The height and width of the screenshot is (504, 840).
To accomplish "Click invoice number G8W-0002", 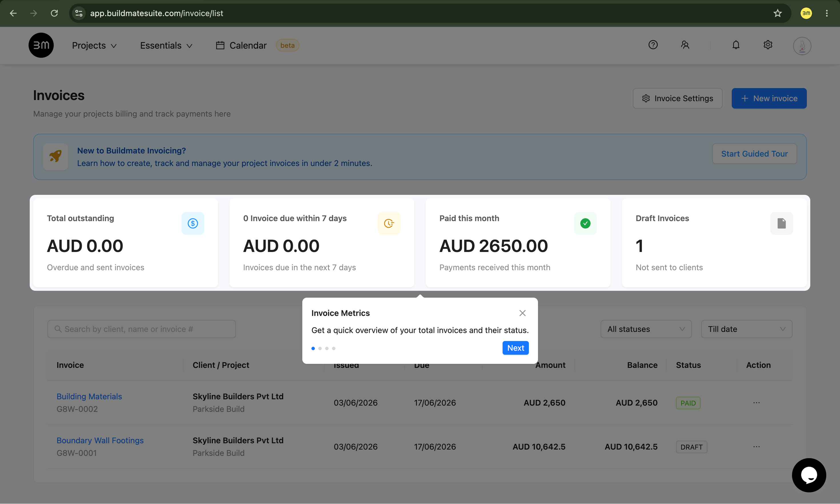I will [77, 409].
